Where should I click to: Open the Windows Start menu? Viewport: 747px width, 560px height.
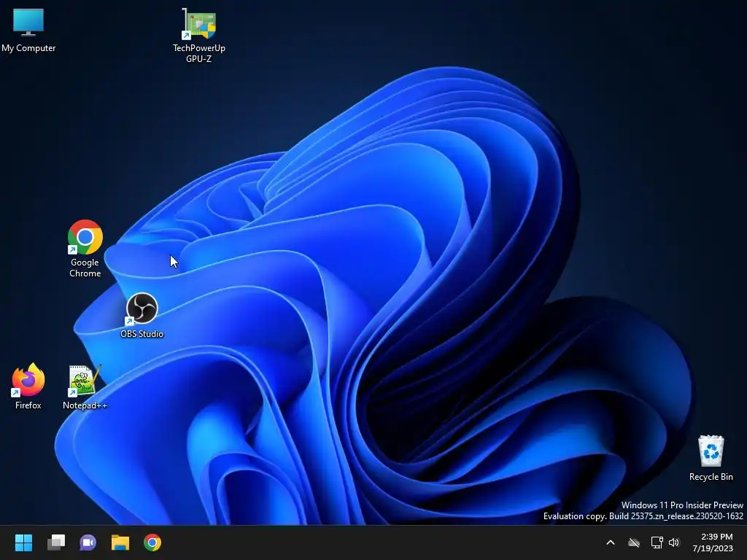coord(23,542)
